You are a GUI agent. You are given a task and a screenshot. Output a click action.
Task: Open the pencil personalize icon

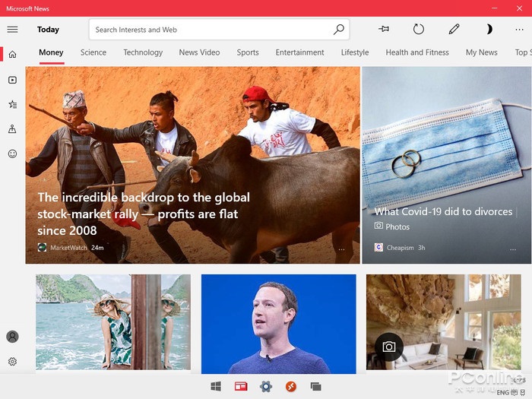click(x=454, y=29)
